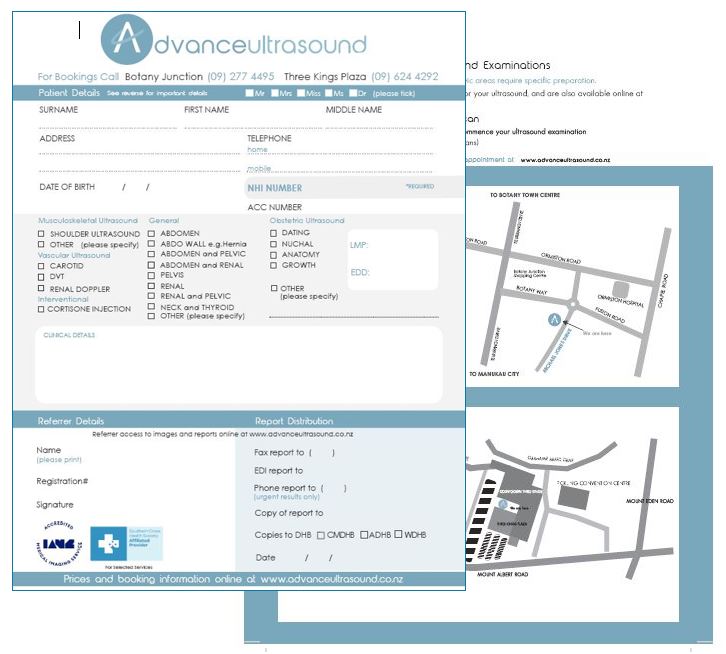Viewport: 726px width, 654px height.
Task: Check the RENAL and PELVIC box
Action: [x=151, y=296]
